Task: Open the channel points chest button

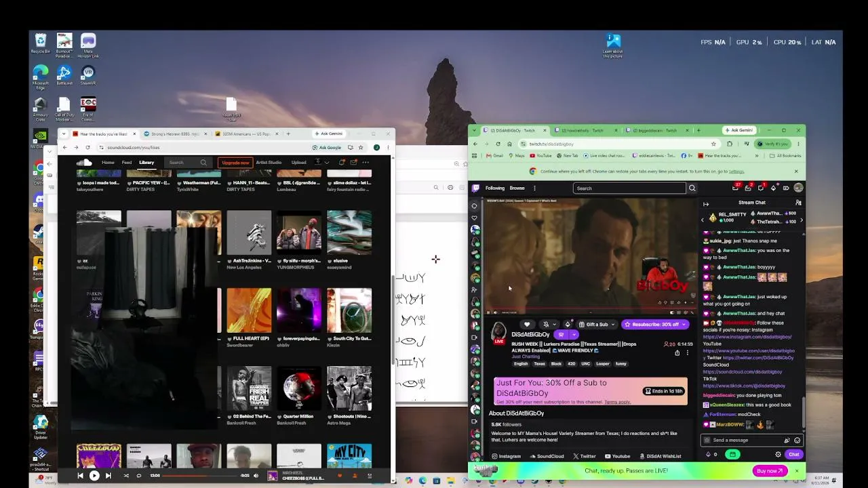Action: (x=732, y=454)
